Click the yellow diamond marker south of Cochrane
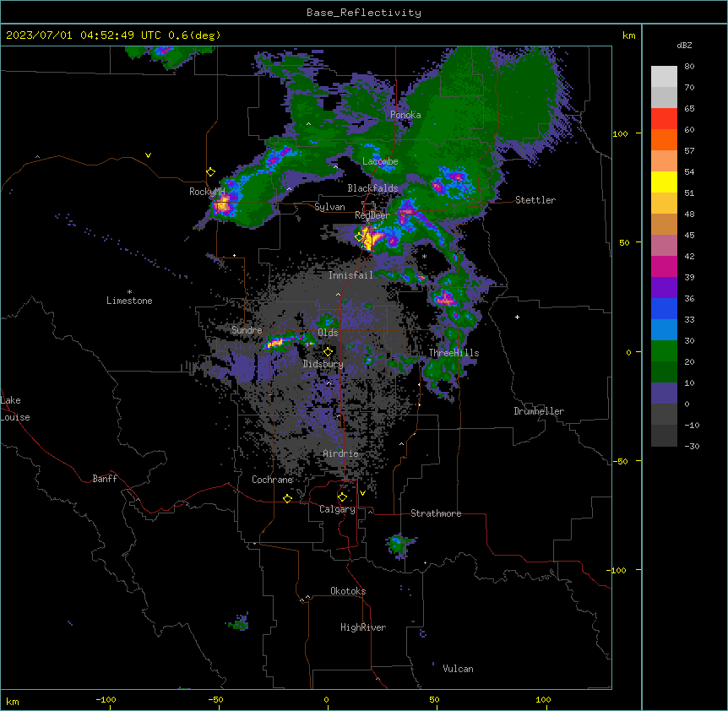The image size is (728, 711). pyautogui.click(x=287, y=498)
